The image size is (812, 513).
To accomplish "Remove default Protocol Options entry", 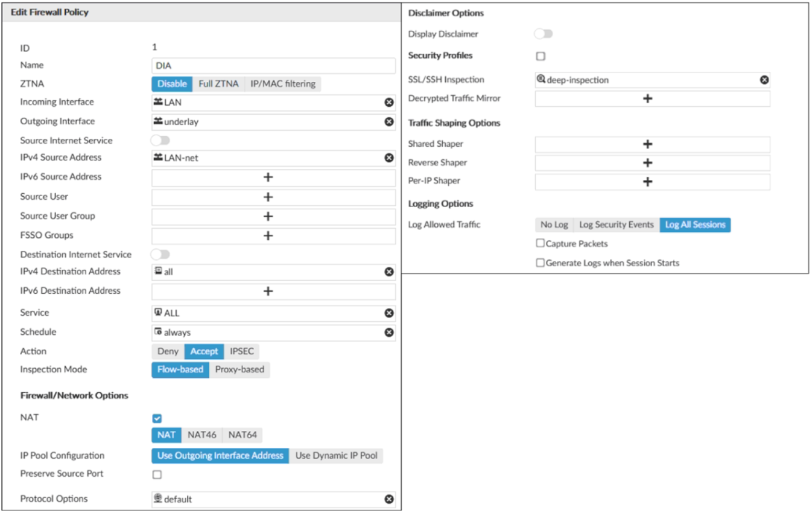I will click(389, 499).
